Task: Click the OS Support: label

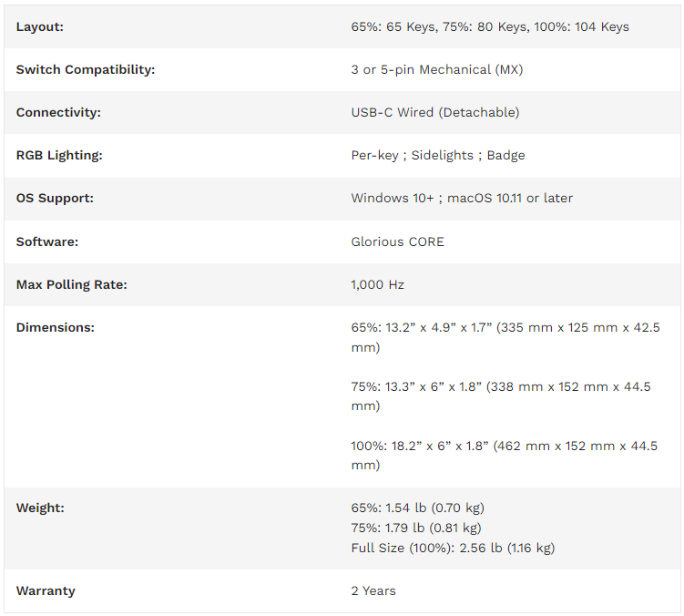Action: (55, 199)
